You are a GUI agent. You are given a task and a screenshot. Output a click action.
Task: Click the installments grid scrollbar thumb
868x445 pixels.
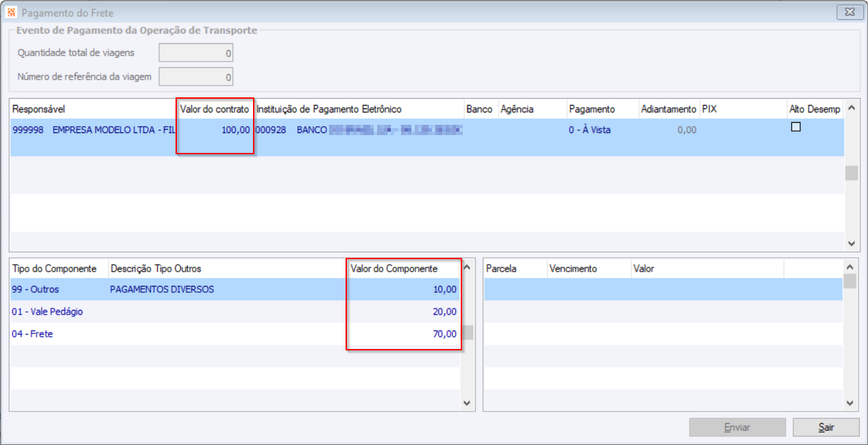[x=850, y=281]
